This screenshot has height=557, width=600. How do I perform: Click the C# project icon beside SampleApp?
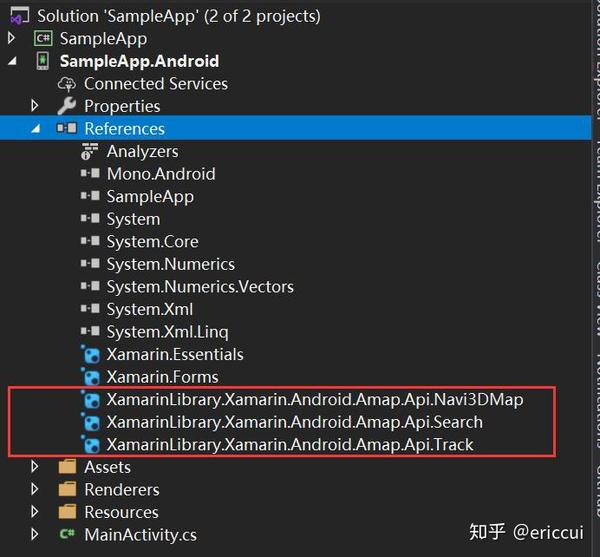43,39
